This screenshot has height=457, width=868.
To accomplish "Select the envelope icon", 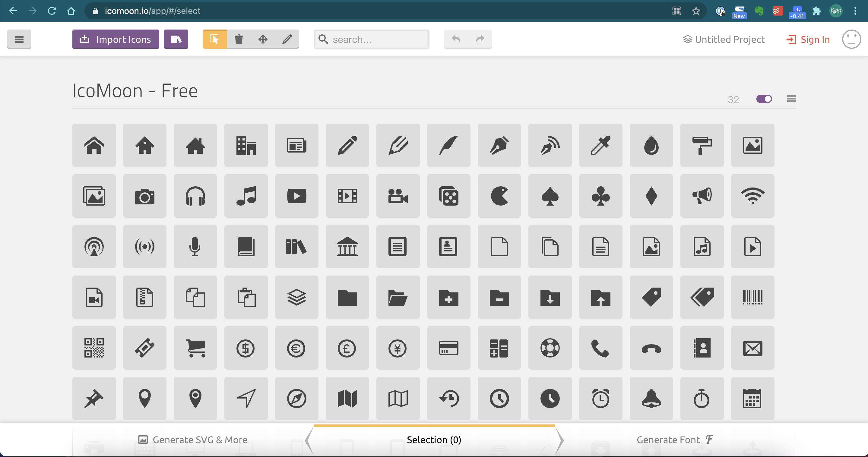I will pyautogui.click(x=753, y=348).
